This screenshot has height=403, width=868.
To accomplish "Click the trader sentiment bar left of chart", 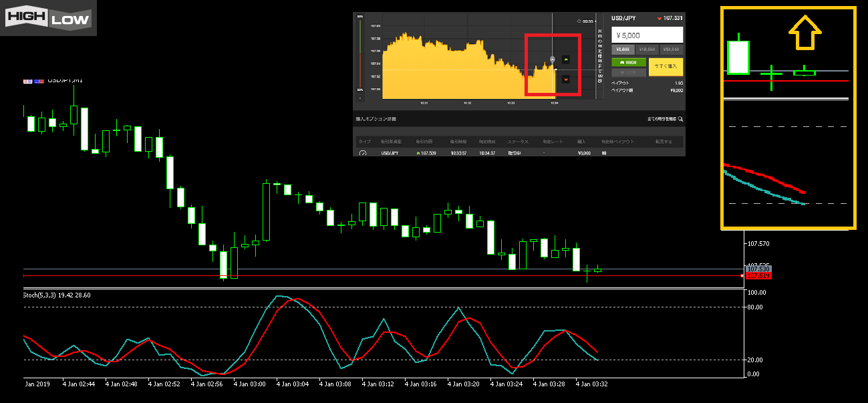I will tap(360, 57).
